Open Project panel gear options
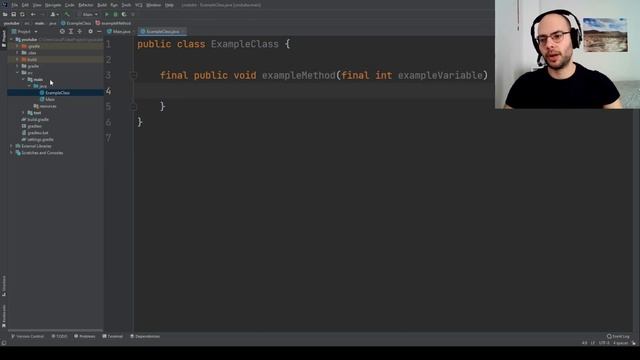This screenshot has width=640, height=360. coord(91,31)
